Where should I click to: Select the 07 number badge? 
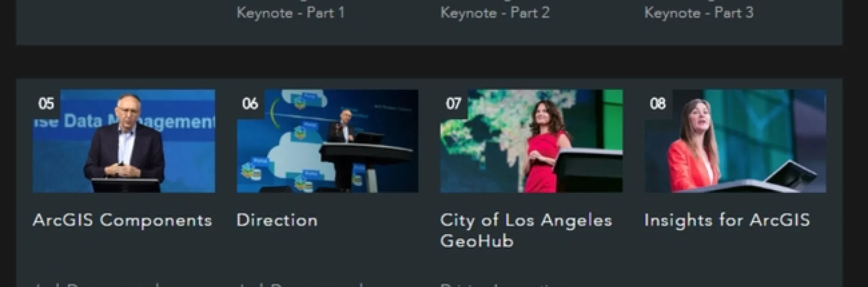point(454,104)
